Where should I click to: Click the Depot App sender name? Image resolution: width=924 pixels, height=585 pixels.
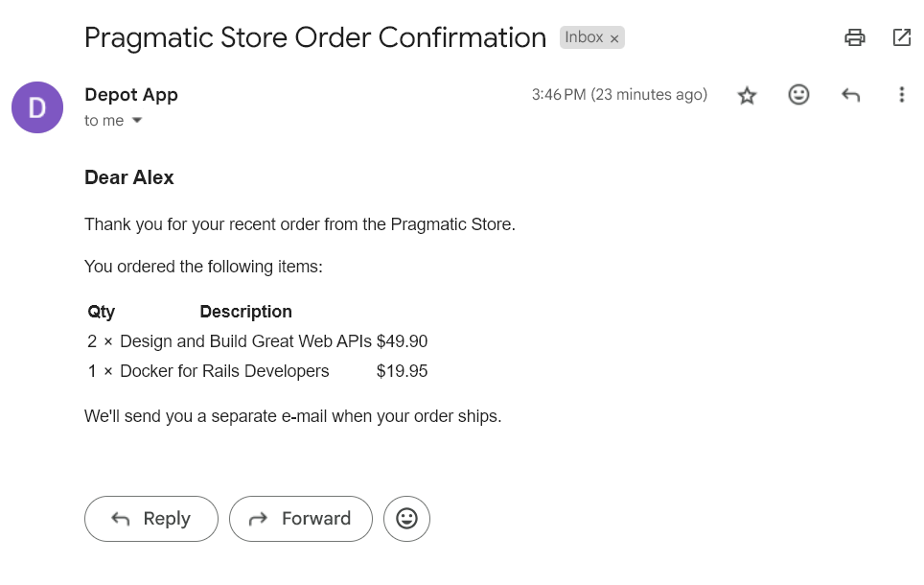click(131, 94)
